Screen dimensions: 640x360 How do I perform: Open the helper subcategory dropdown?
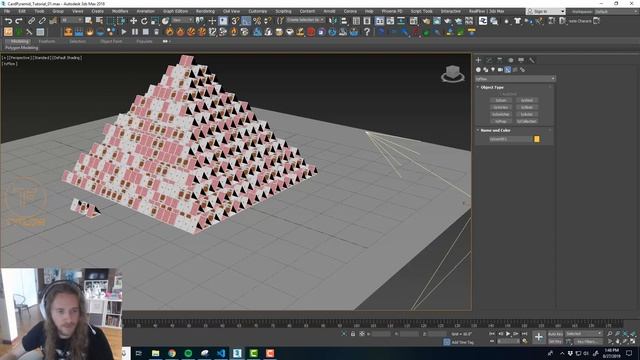[515, 78]
